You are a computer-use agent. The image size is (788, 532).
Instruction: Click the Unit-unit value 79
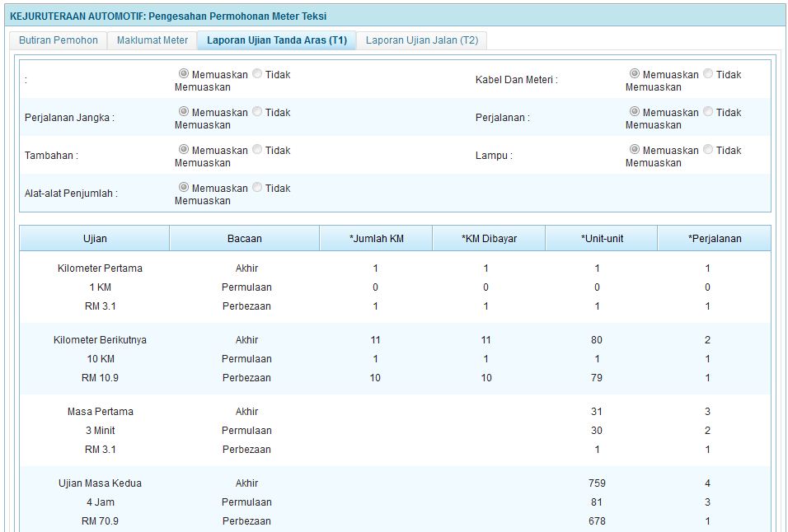(597, 378)
